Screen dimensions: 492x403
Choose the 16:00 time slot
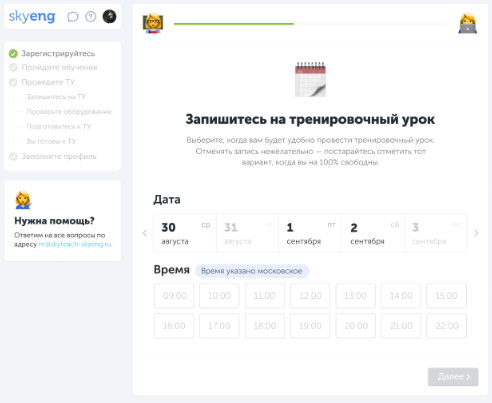(174, 326)
